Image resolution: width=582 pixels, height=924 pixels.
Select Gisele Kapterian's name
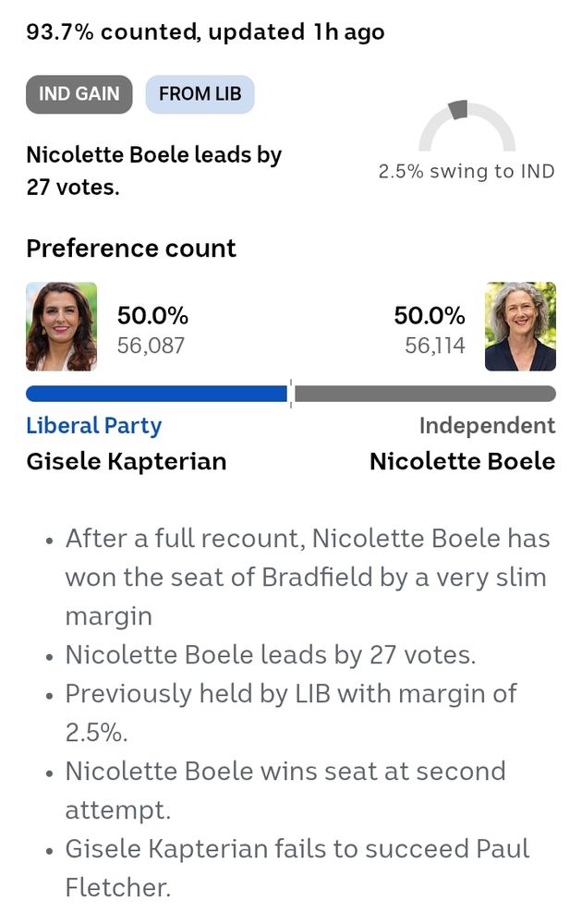(x=127, y=460)
